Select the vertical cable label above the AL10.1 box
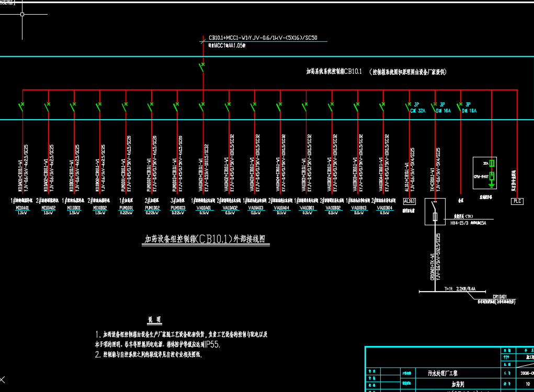 [x=410, y=169]
